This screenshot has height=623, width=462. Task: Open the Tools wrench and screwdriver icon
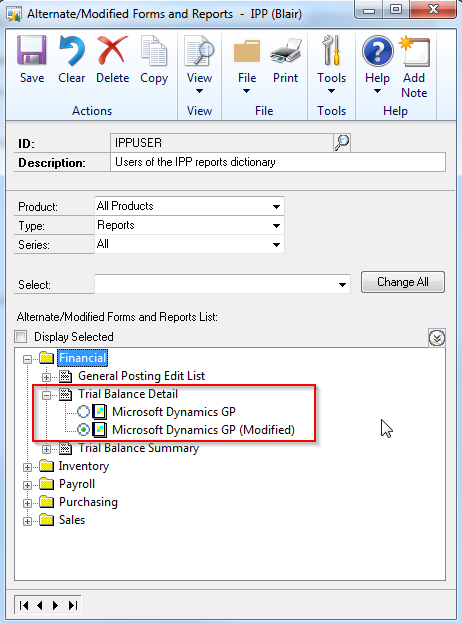(331, 51)
